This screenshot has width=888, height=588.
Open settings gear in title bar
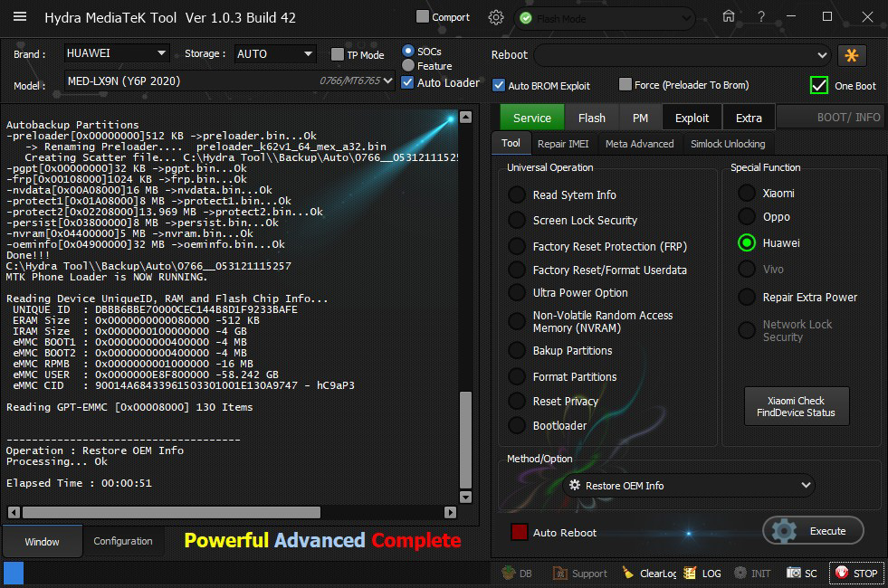[x=495, y=17]
